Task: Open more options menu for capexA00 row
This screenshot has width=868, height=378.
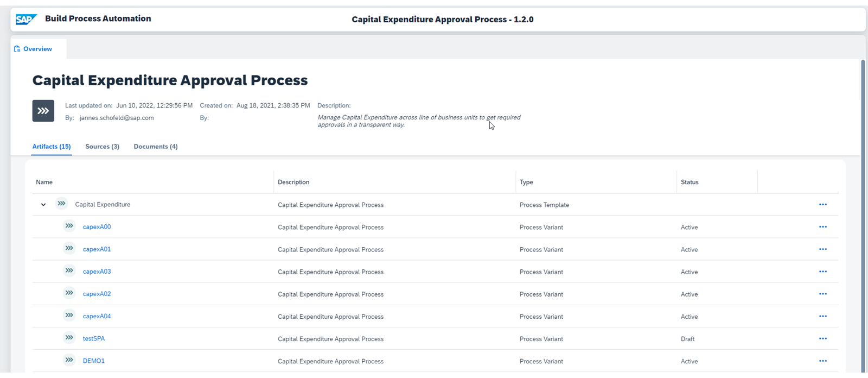Action: coord(823,227)
